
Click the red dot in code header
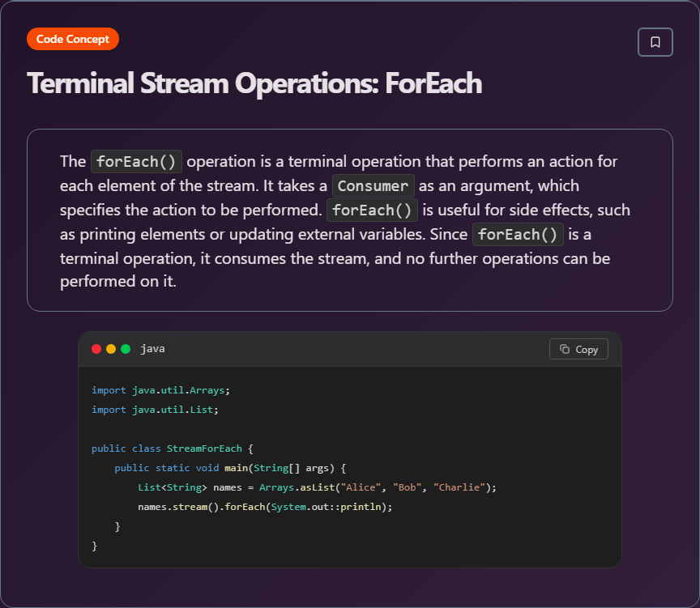click(x=96, y=349)
